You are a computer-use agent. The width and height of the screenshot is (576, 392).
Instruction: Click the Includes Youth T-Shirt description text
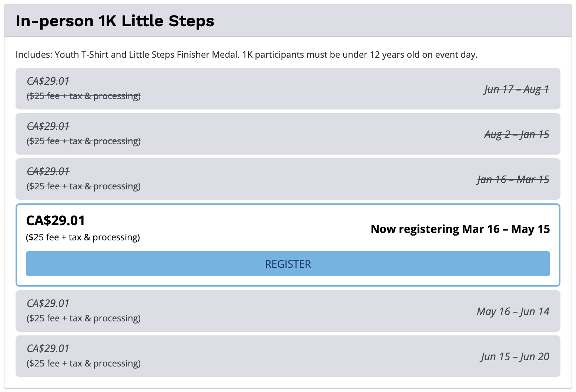[x=246, y=55]
